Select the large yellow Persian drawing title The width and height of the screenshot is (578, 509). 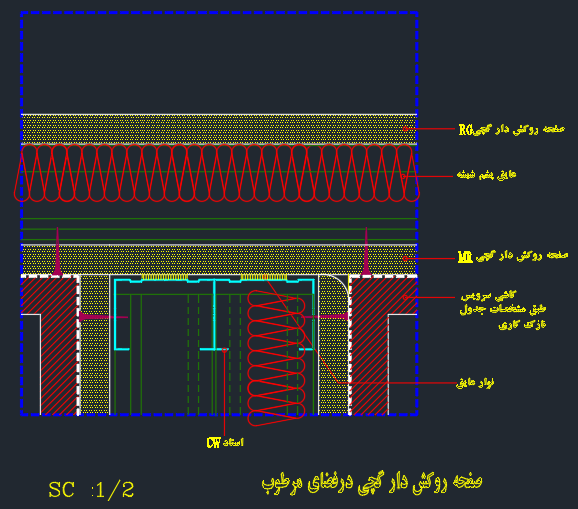coord(372,482)
